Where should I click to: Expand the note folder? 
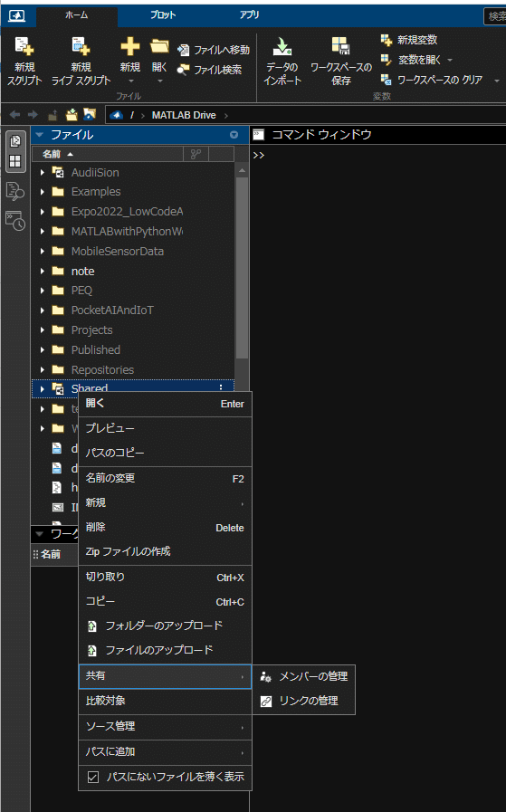point(43,271)
